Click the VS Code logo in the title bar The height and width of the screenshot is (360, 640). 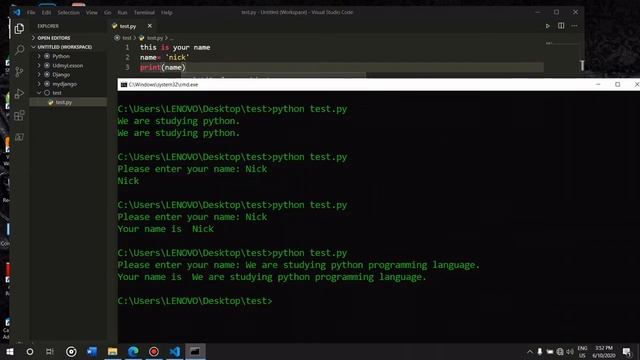point(17,12)
